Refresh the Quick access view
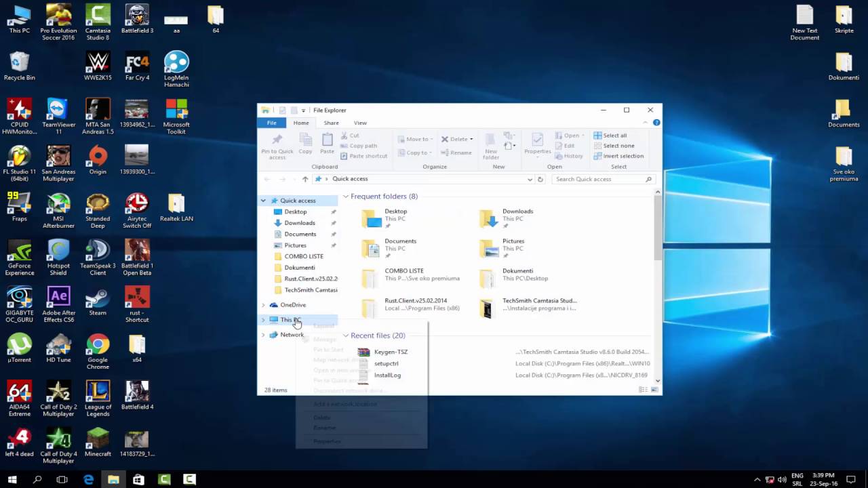The image size is (868, 488). (540, 179)
